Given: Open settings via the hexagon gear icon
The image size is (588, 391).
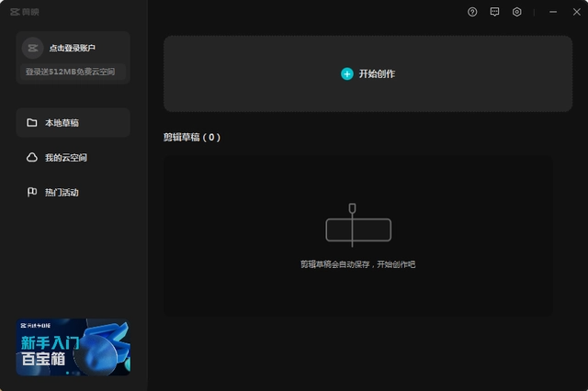Looking at the screenshot, I should tap(517, 12).
